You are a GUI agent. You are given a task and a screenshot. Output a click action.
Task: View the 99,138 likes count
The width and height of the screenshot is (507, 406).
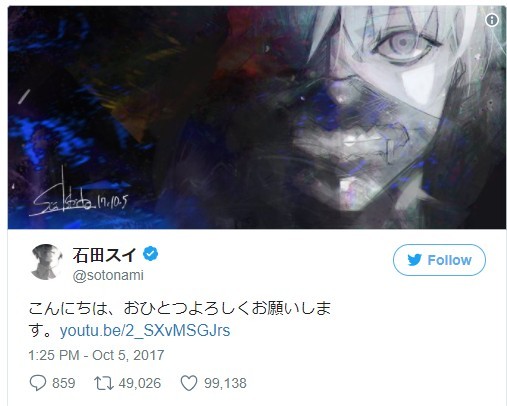[x=225, y=383]
